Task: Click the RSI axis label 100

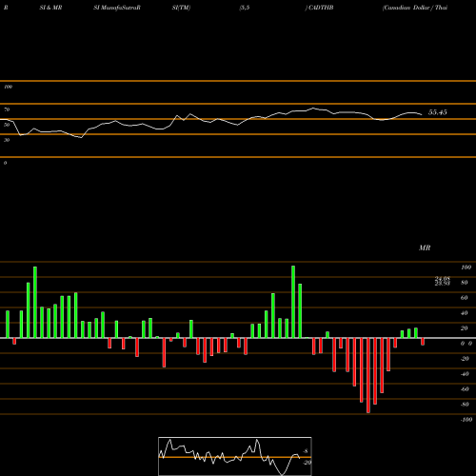Action: pyautogui.click(x=9, y=87)
